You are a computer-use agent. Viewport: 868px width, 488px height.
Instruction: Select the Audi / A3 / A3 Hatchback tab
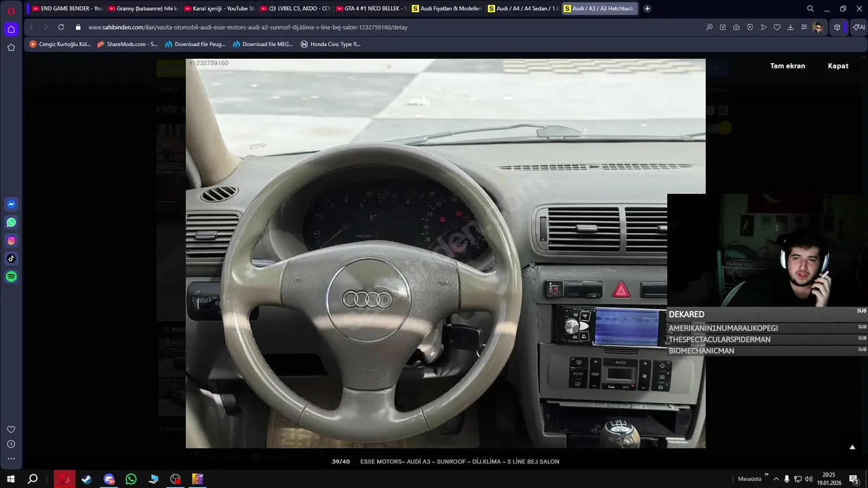coord(599,9)
